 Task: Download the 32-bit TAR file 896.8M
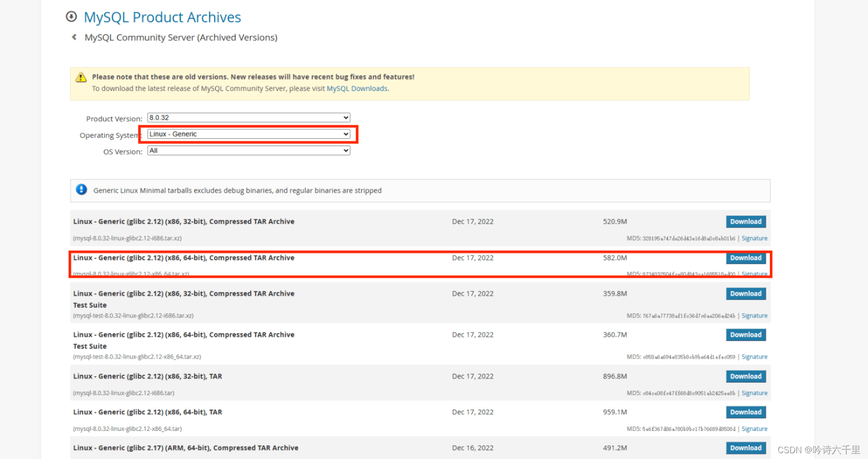pyautogui.click(x=746, y=376)
